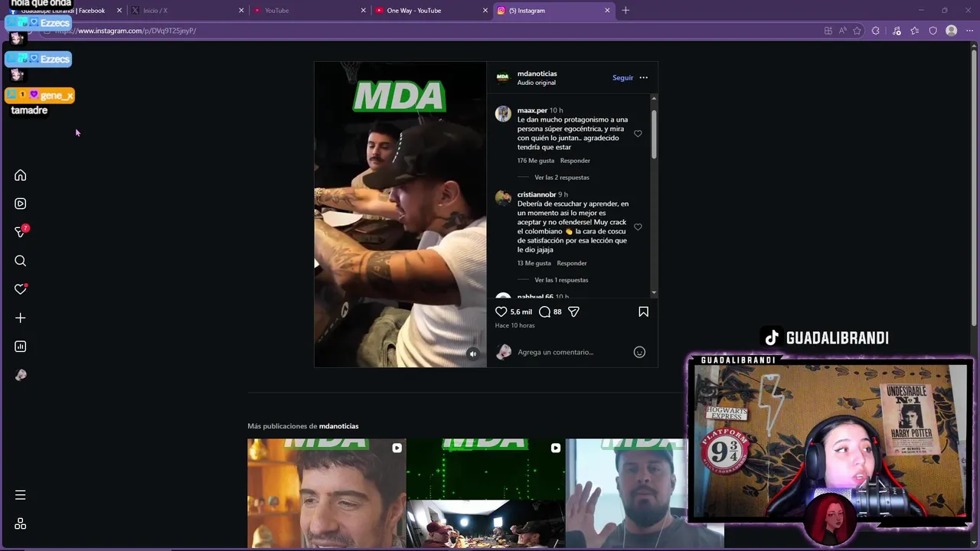
Task: Open maax.per's avatar
Action: pyautogui.click(x=502, y=114)
